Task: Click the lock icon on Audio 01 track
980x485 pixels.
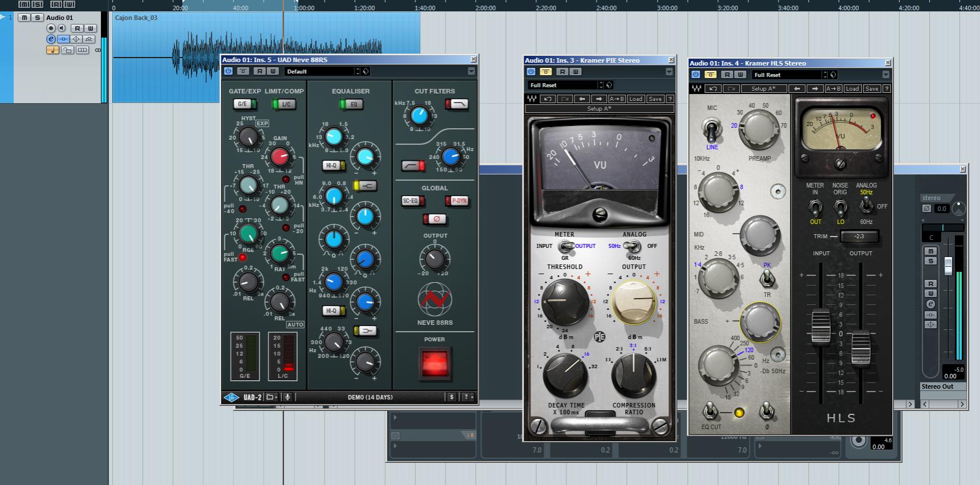Action: 67,50
